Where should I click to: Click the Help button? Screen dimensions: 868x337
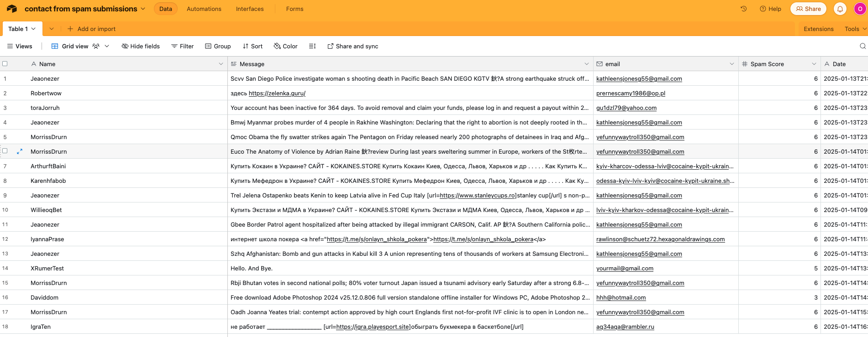click(x=770, y=9)
